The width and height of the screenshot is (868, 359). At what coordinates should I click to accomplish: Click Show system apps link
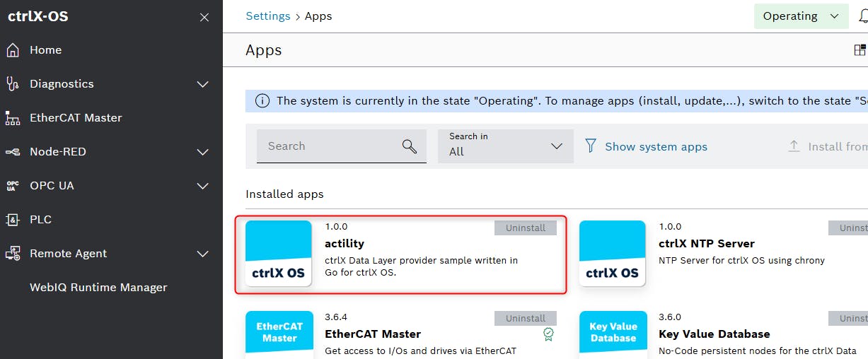(656, 147)
